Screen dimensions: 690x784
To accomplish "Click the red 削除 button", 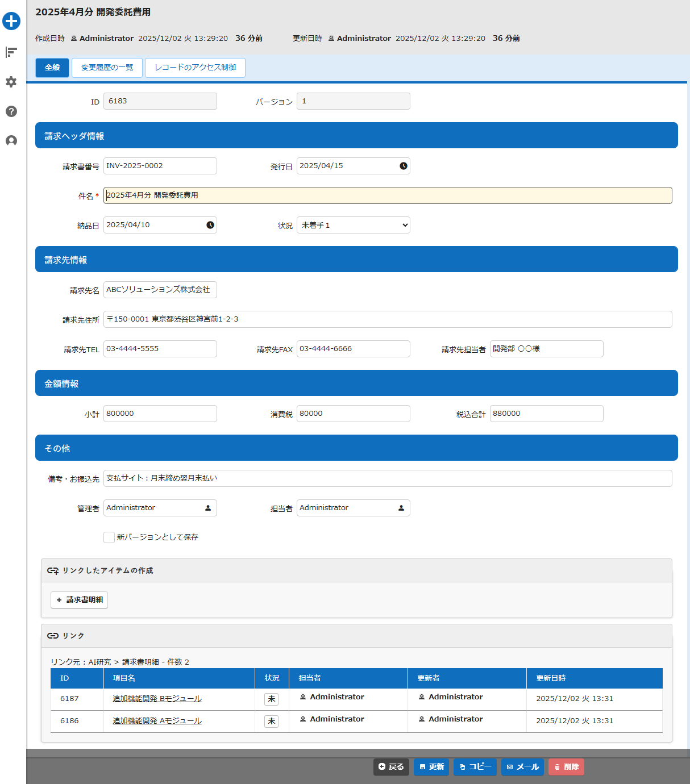I will [x=566, y=767].
